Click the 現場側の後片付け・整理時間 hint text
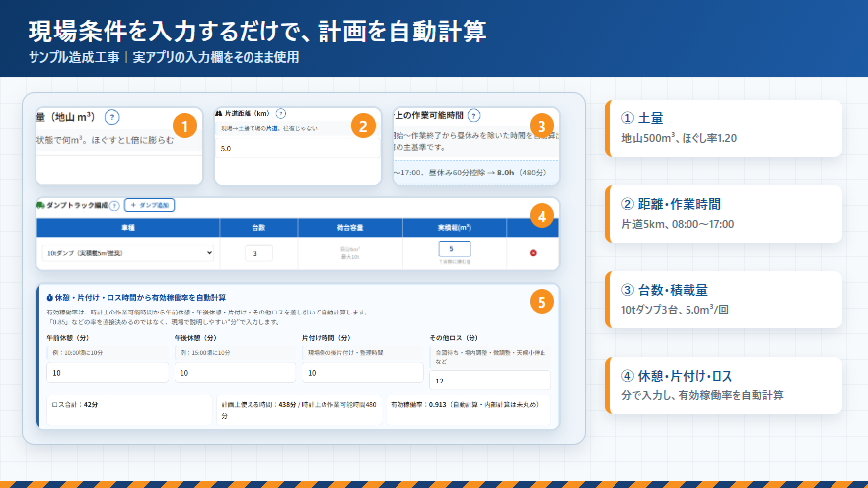This screenshot has height=488, width=868. coord(345,353)
